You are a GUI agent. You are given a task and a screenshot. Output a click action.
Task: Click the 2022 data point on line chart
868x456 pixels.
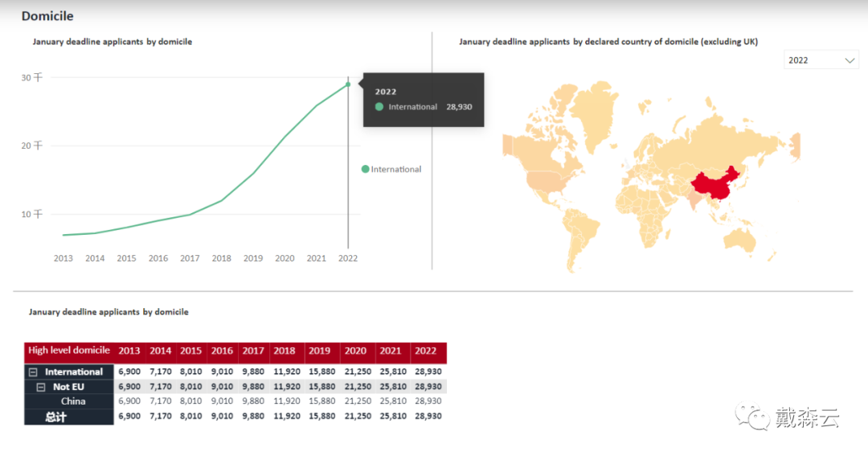[348, 84]
